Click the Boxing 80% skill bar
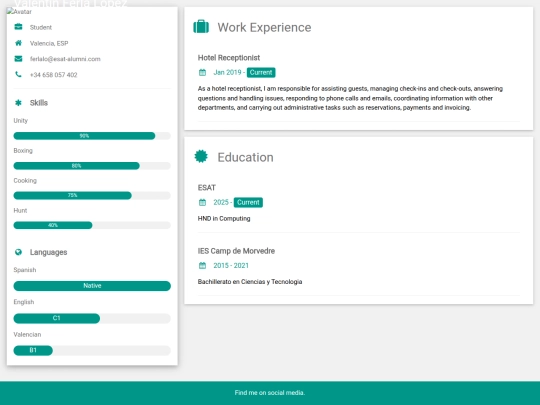 (x=92, y=166)
